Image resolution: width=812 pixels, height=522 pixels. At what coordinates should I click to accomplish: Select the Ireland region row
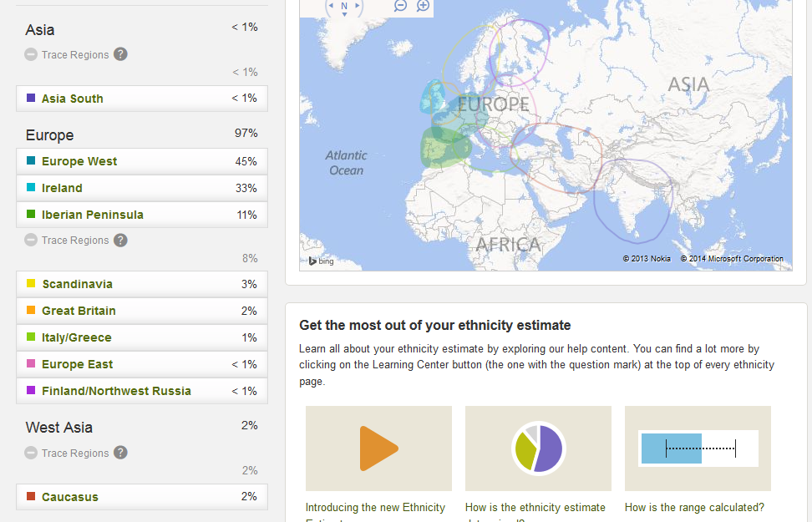[x=141, y=188]
